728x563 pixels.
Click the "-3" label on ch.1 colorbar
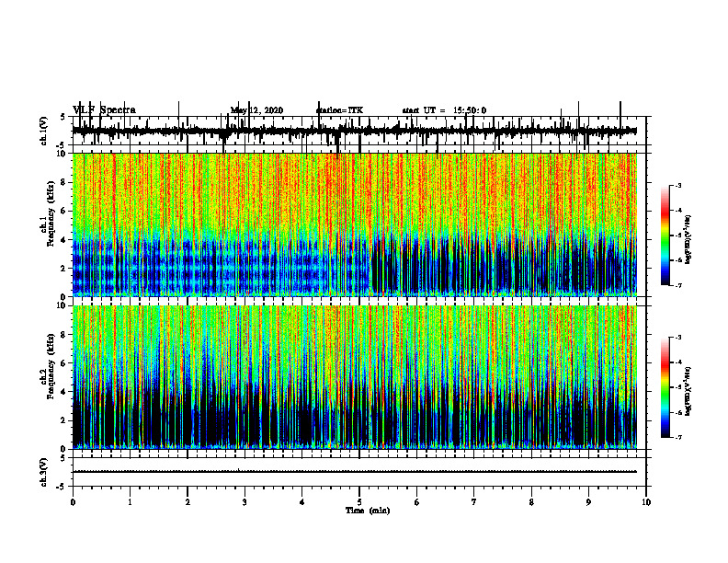coord(678,186)
